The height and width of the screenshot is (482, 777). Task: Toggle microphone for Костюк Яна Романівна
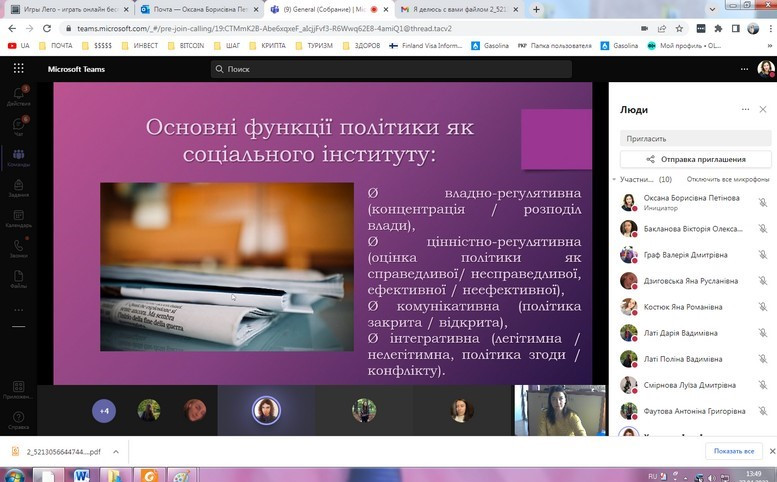tap(763, 307)
